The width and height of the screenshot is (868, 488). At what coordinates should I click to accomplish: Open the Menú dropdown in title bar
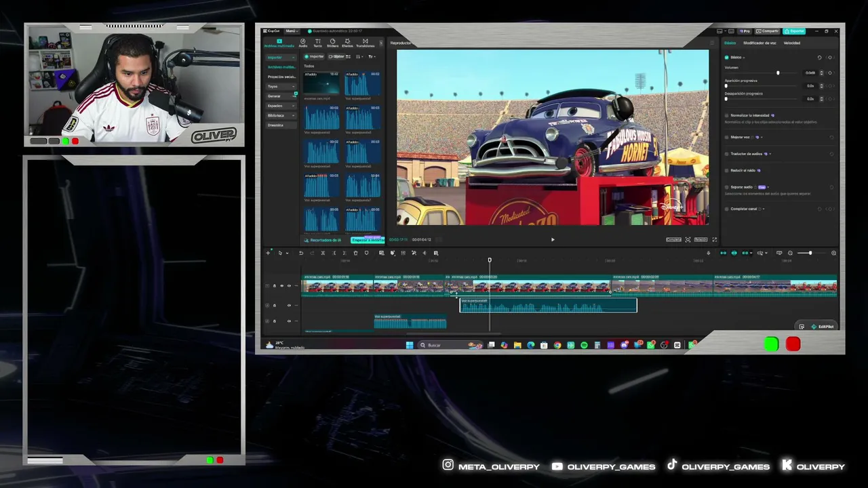coord(292,31)
